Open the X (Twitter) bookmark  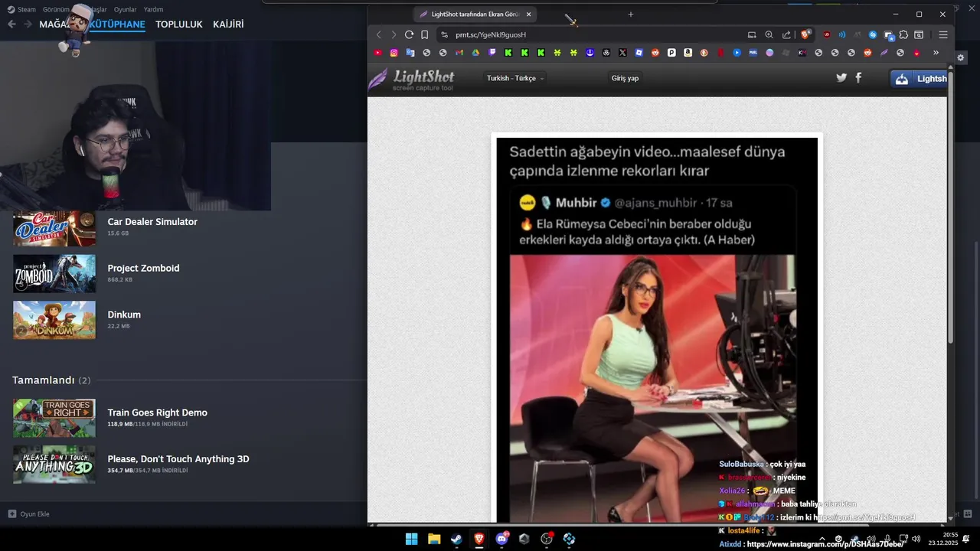[x=622, y=53]
